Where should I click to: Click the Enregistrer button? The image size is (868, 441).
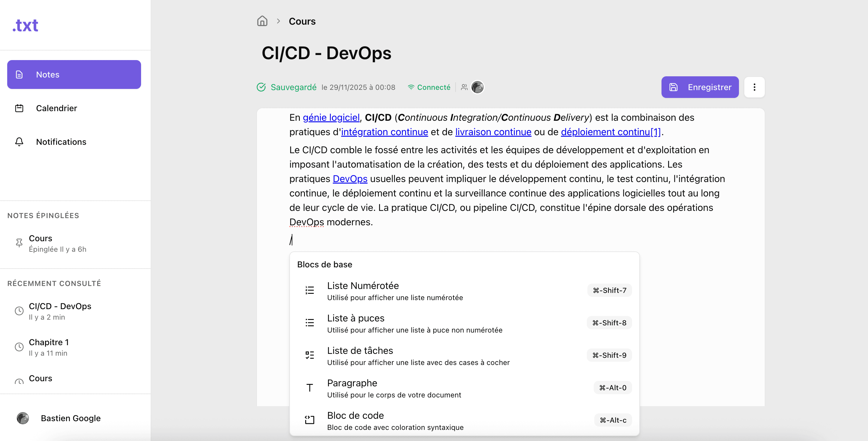tap(700, 87)
